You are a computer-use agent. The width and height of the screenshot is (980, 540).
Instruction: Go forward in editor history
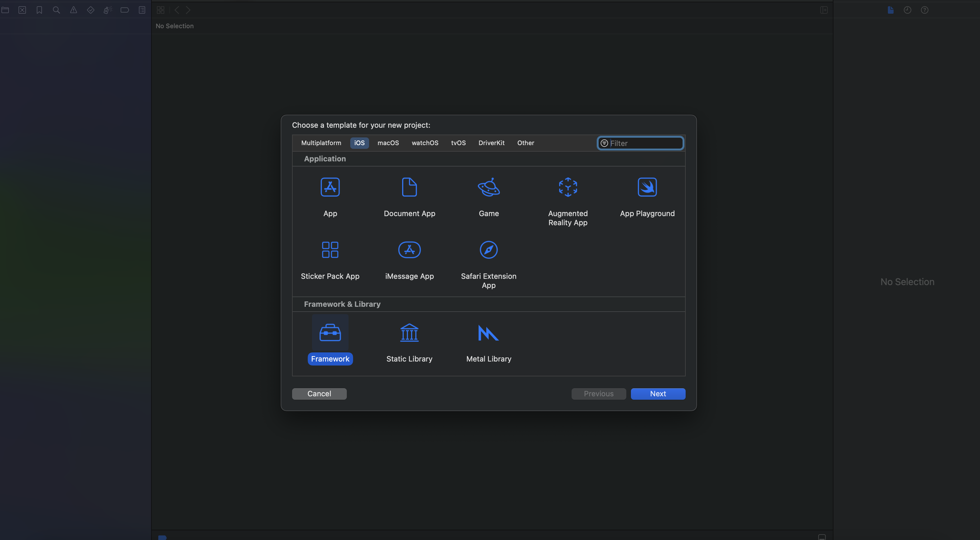pos(188,10)
